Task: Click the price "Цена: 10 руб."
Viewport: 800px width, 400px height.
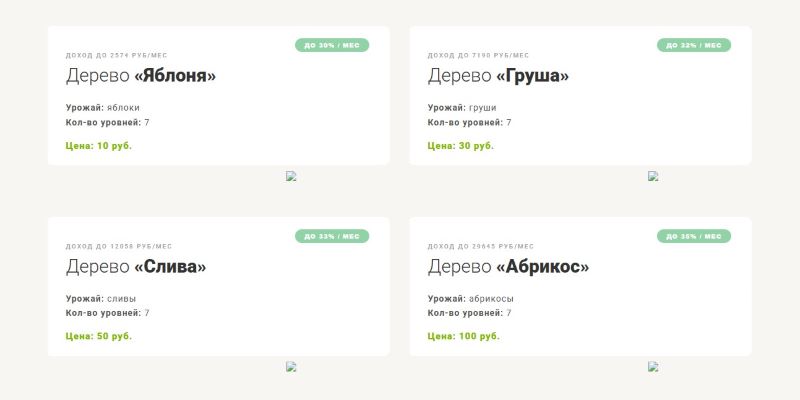Action: pyautogui.click(x=99, y=146)
